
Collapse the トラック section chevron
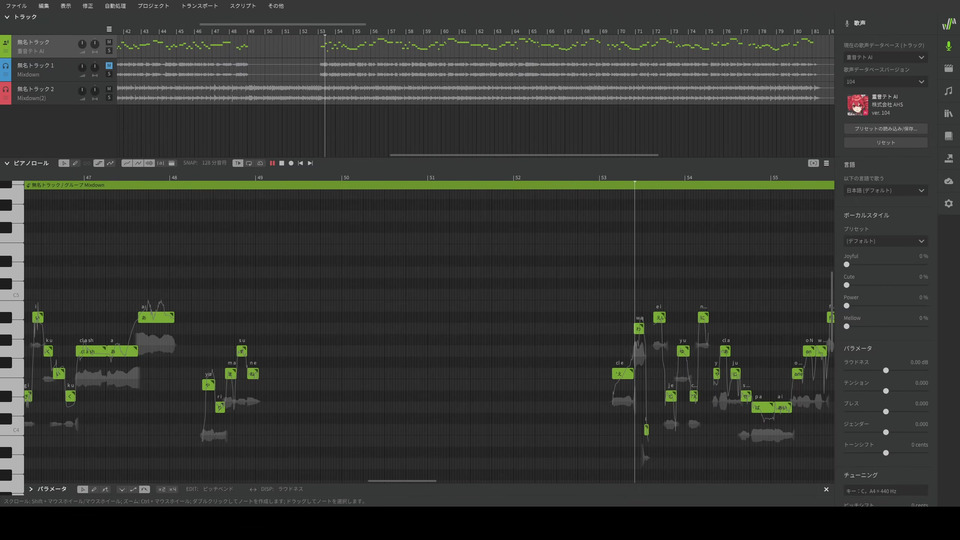click(7, 17)
